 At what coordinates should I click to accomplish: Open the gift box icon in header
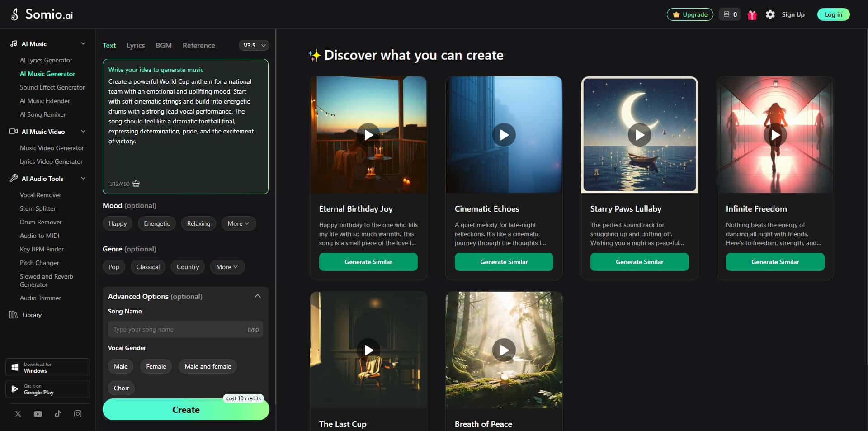(x=752, y=15)
